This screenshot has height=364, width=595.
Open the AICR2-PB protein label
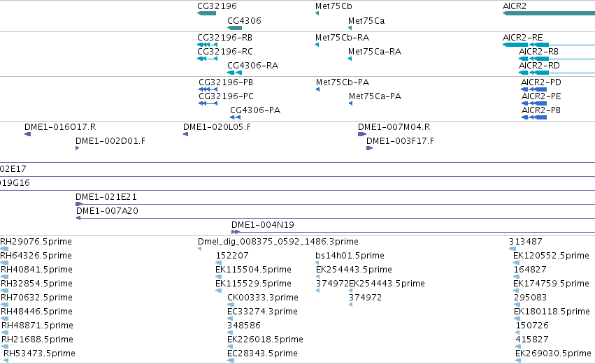point(540,110)
